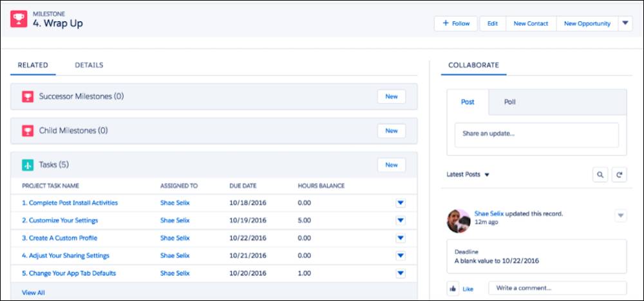Click the 12m ago timestamp

click(486, 222)
